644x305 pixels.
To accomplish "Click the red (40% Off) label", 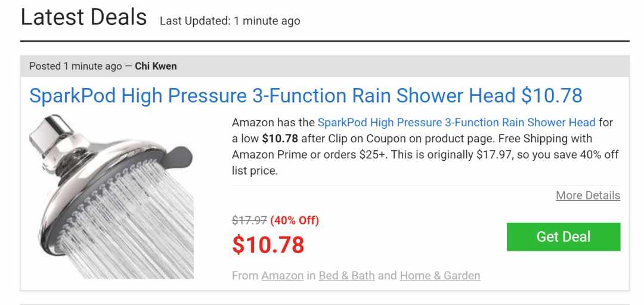I will [x=295, y=221].
